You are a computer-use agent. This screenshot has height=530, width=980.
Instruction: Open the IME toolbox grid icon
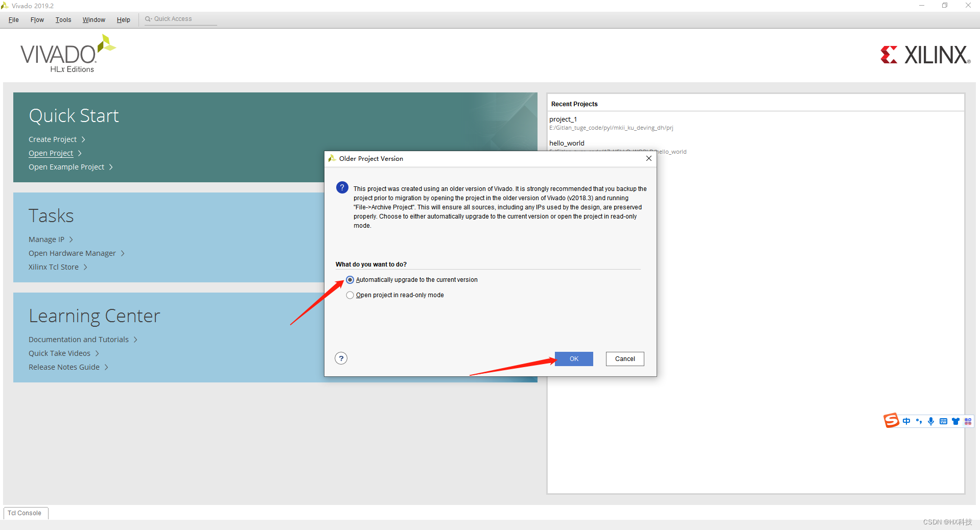[x=968, y=421]
